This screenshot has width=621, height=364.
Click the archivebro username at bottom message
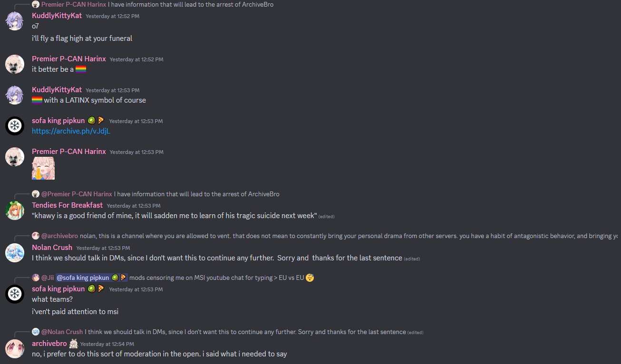point(49,344)
